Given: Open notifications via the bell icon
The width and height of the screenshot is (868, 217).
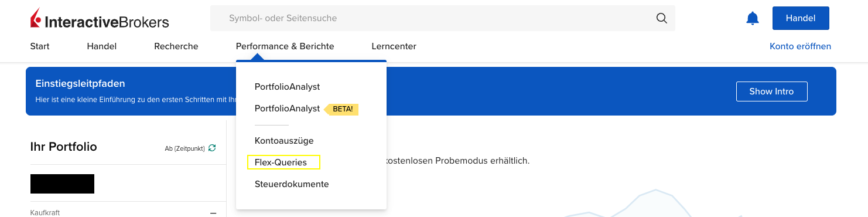Looking at the screenshot, I should (752, 18).
